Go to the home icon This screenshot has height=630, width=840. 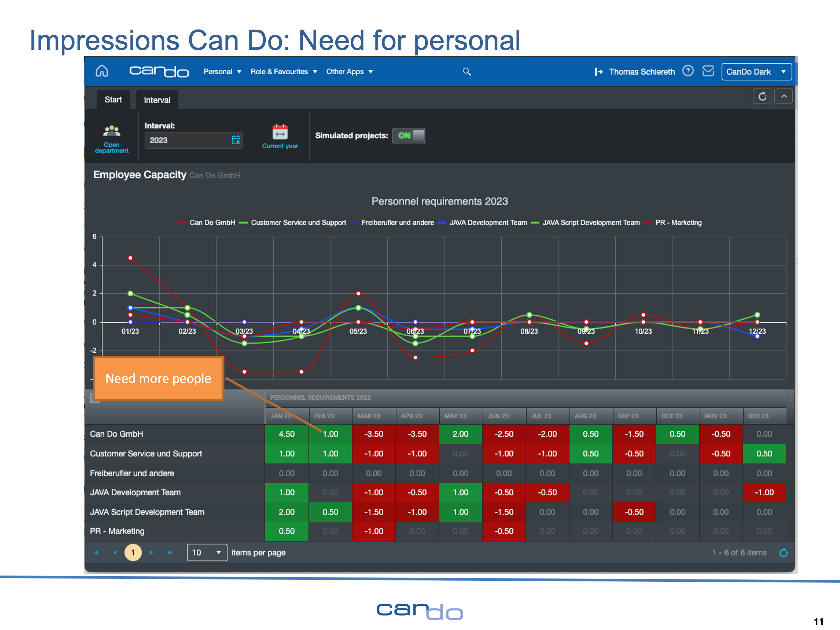102,71
